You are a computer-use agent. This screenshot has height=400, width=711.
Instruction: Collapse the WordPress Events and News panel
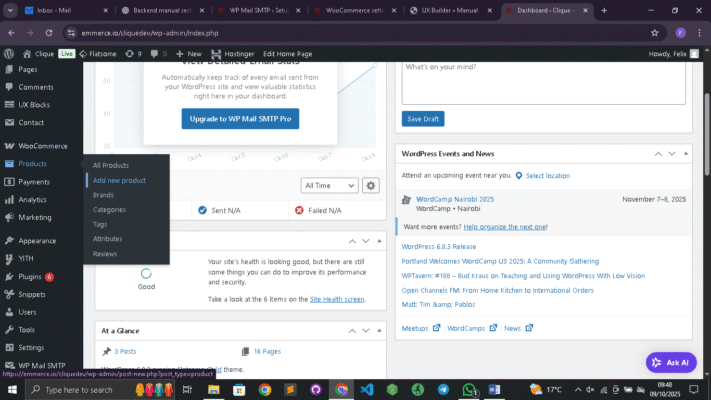click(684, 154)
